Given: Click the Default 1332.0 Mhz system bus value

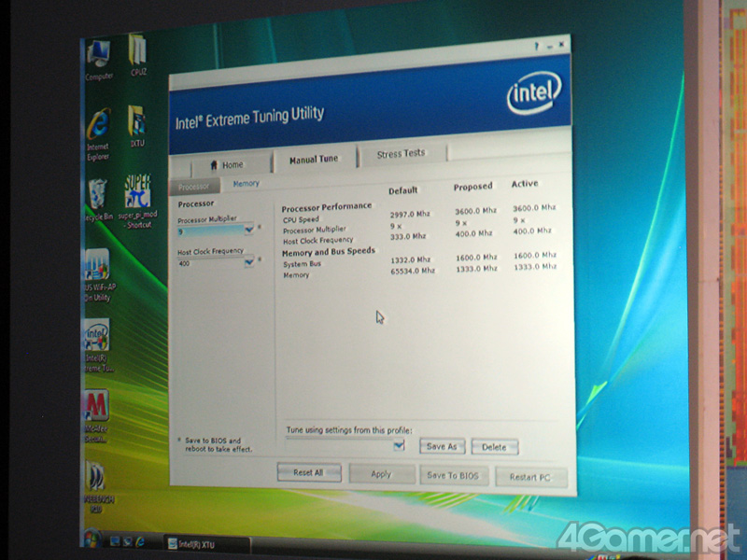Looking at the screenshot, I should [410, 259].
